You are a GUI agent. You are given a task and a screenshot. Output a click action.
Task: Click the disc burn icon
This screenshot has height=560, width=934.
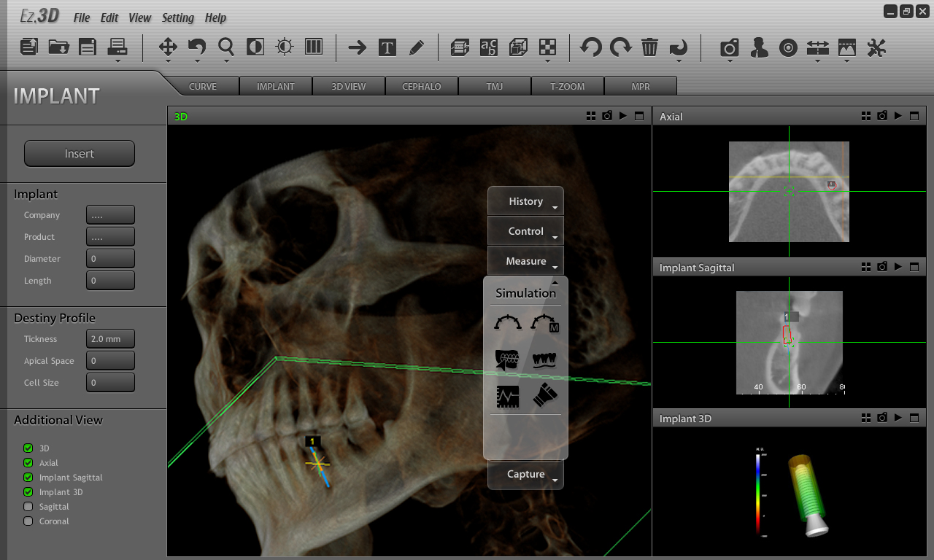coord(788,48)
